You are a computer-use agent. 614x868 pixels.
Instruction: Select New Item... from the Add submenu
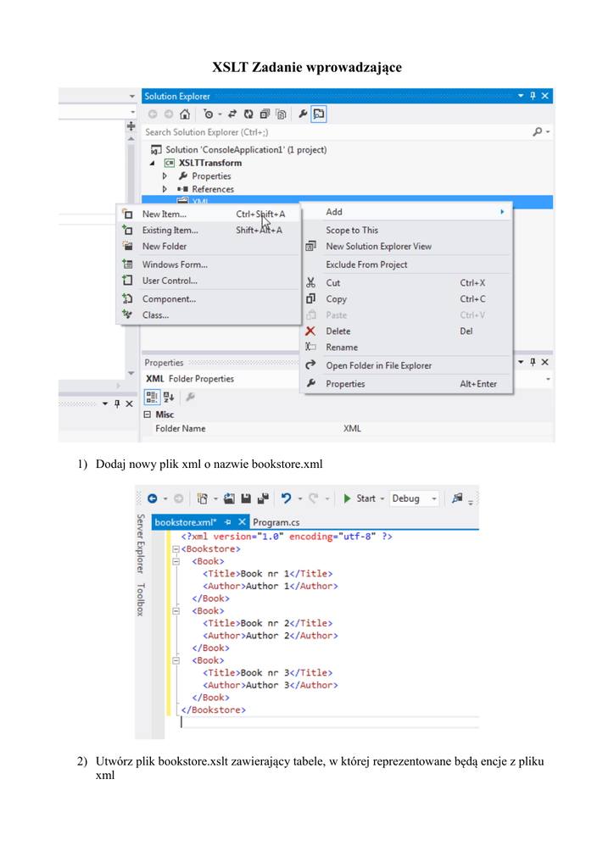(165, 214)
